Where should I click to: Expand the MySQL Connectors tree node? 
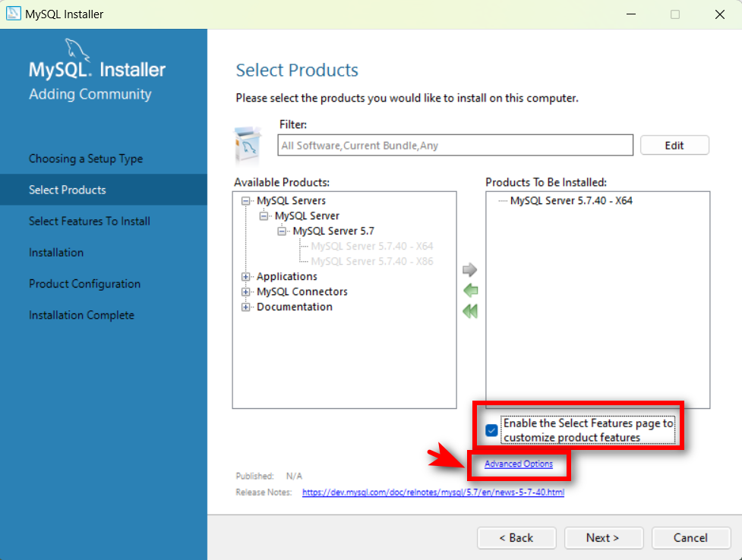pyautogui.click(x=245, y=292)
